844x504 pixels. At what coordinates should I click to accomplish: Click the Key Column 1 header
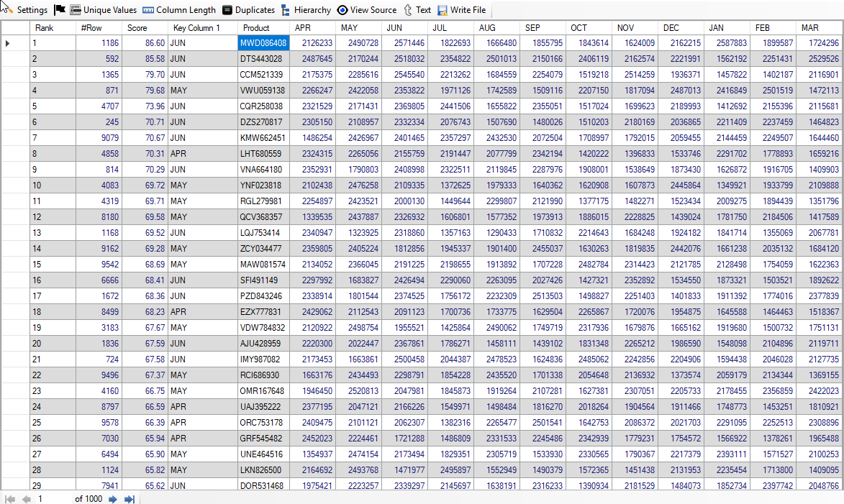202,28
